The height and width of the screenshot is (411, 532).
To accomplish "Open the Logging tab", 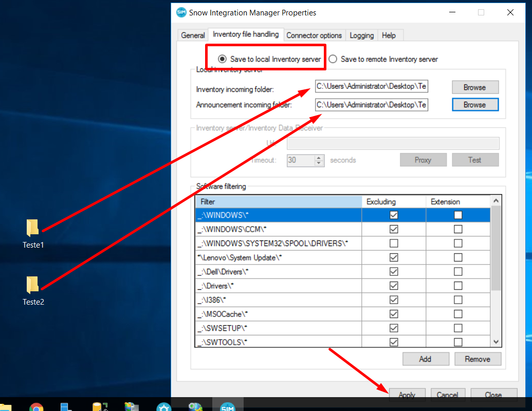I will coord(361,35).
